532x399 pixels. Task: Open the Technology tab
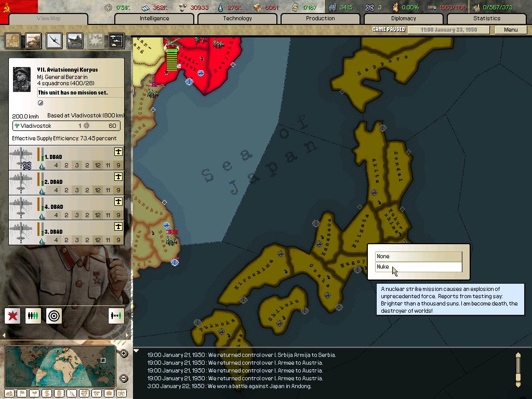237,18
